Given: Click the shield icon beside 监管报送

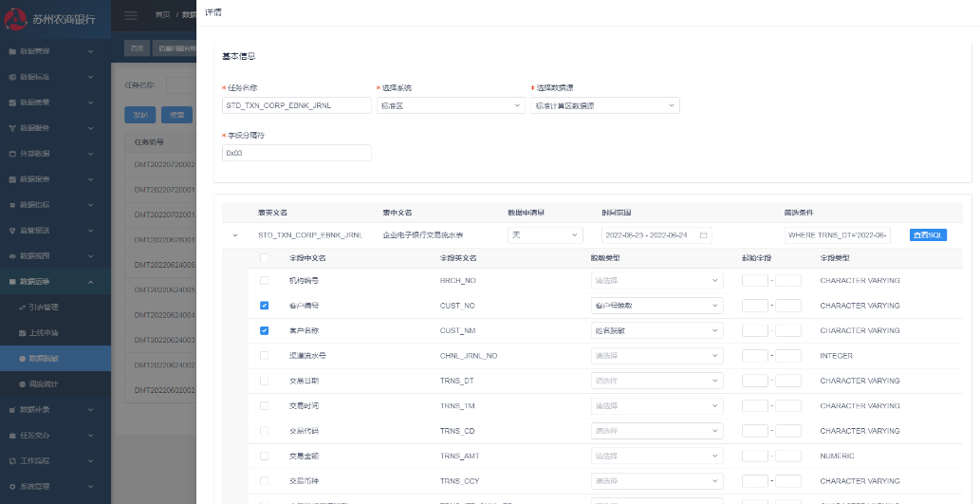Looking at the screenshot, I should click(12, 231).
